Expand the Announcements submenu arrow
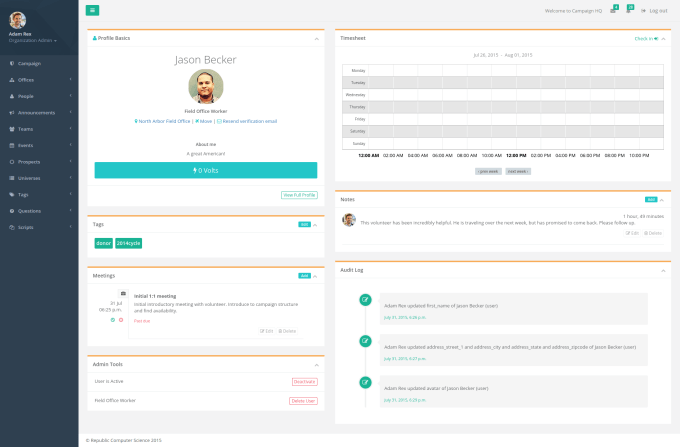This screenshot has height=447, width=680. tap(70, 112)
